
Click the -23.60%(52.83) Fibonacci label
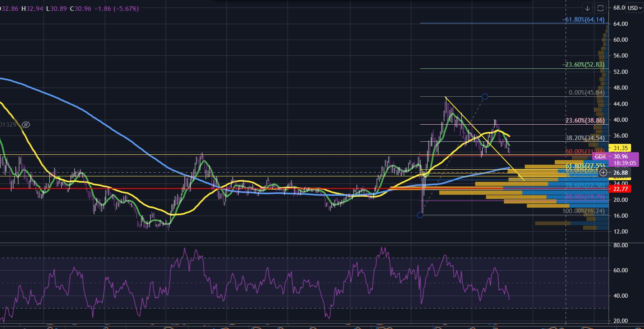pyautogui.click(x=584, y=65)
